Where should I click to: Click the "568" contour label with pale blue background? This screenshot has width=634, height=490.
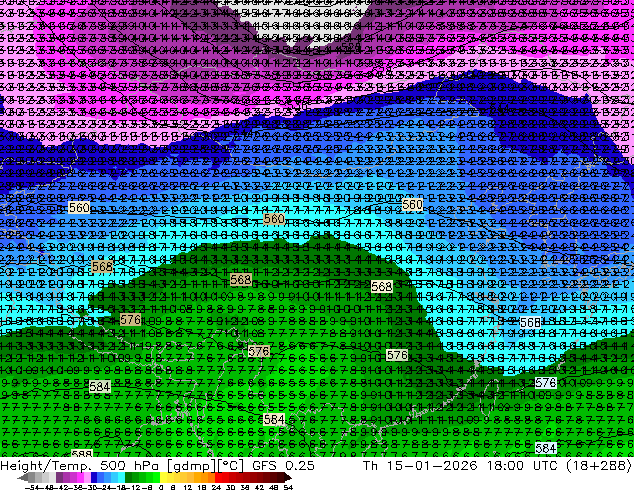pyautogui.click(x=530, y=322)
